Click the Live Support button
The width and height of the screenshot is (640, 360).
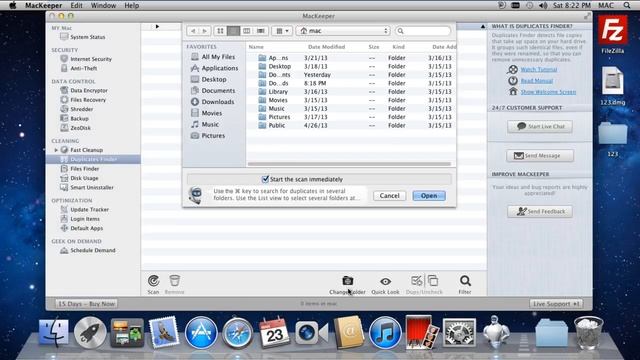tap(556, 304)
